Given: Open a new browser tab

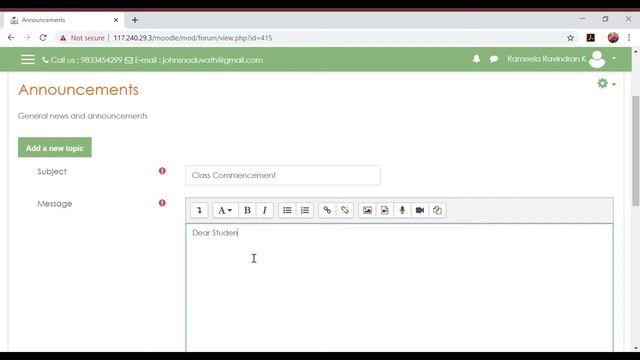Looking at the screenshot, I should (x=135, y=20).
